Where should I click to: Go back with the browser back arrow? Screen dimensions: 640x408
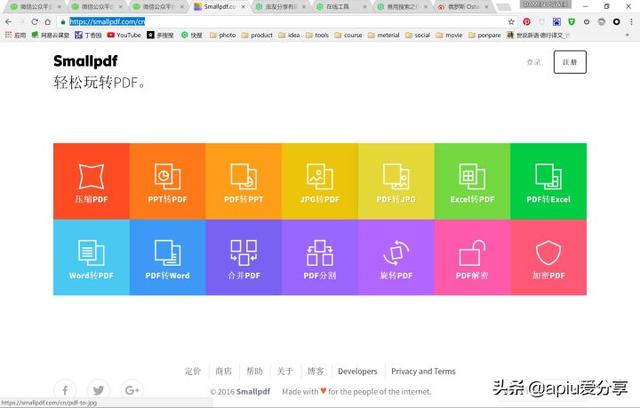click(9, 22)
